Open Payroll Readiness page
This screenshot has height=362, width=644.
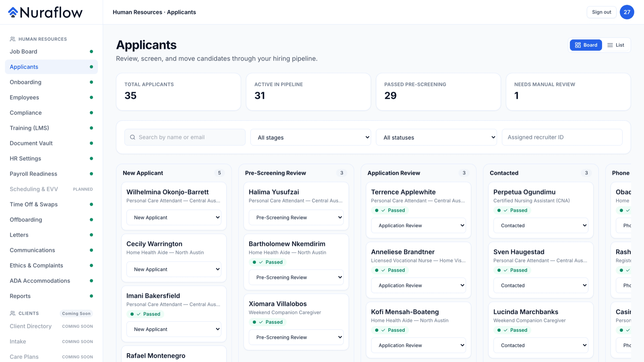pyautogui.click(x=51, y=174)
